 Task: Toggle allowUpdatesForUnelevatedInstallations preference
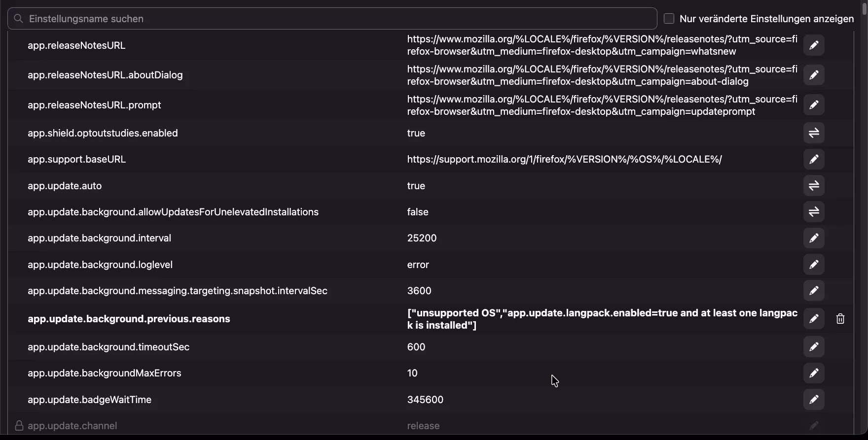click(814, 212)
